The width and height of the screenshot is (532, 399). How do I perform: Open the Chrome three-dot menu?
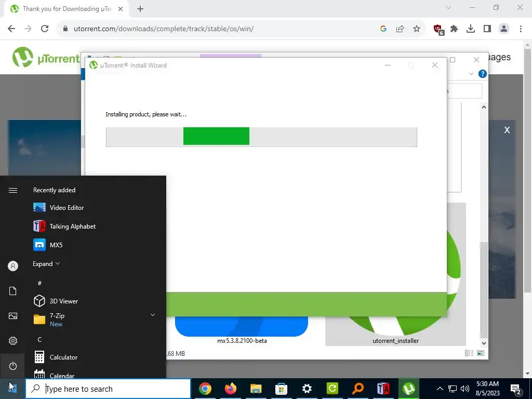pos(521,29)
